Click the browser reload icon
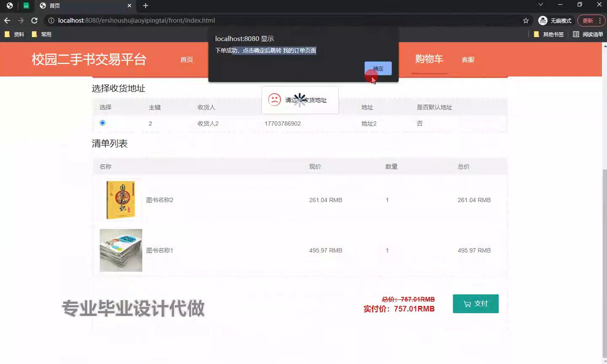Screen dimensions: 607x364 (34, 20)
